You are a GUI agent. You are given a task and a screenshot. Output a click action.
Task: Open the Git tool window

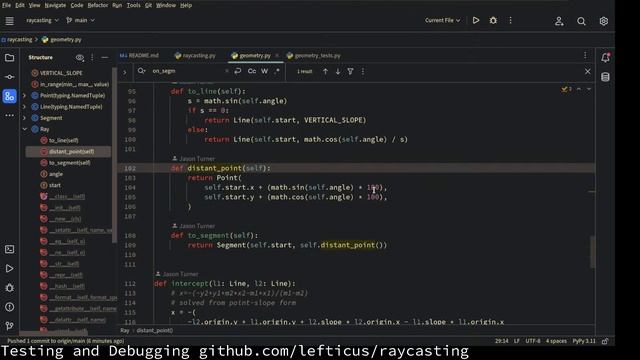9,326
